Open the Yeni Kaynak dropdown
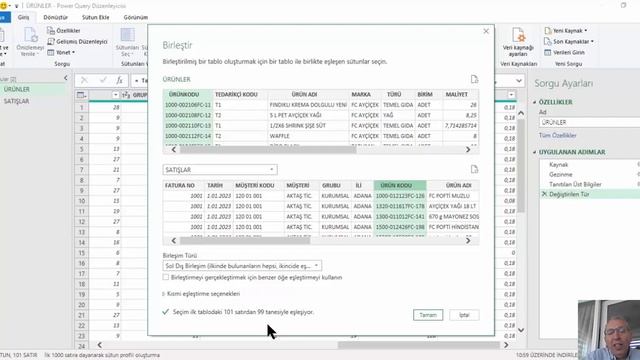640x360 pixels. coord(566,31)
